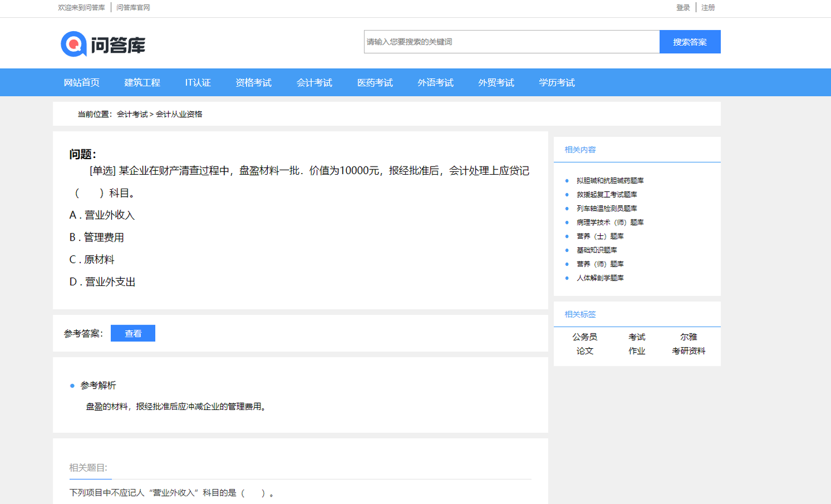Image resolution: width=831 pixels, height=504 pixels.
Task: Select option A. 营业外收入 text
Action: coord(102,215)
